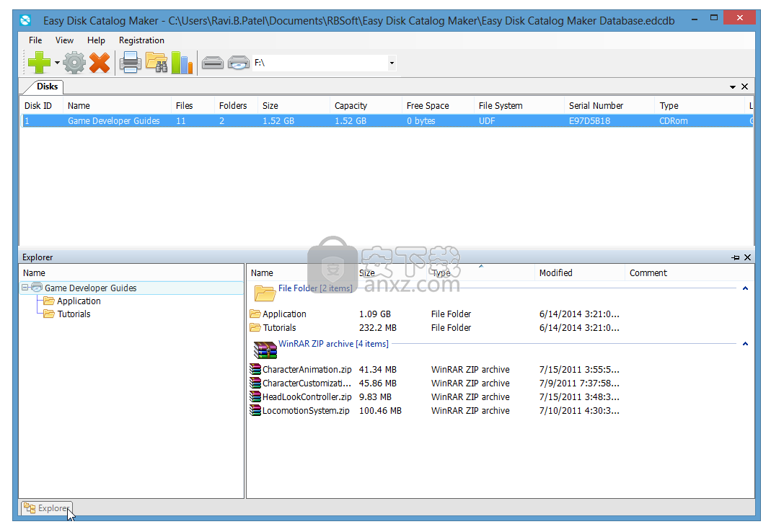Click the disk icon beside Game Developer Guides
The width and height of the screenshot is (771, 532).
37,288
